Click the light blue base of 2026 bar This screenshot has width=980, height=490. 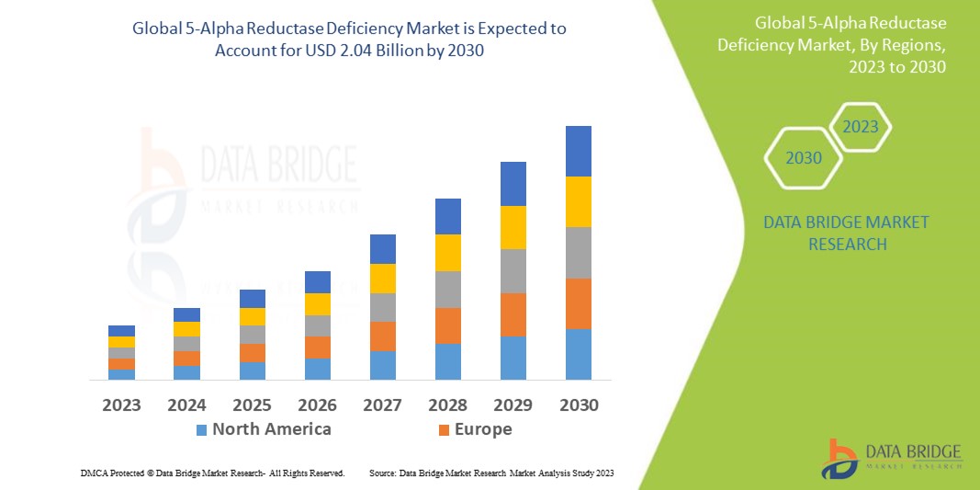(x=318, y=369)
